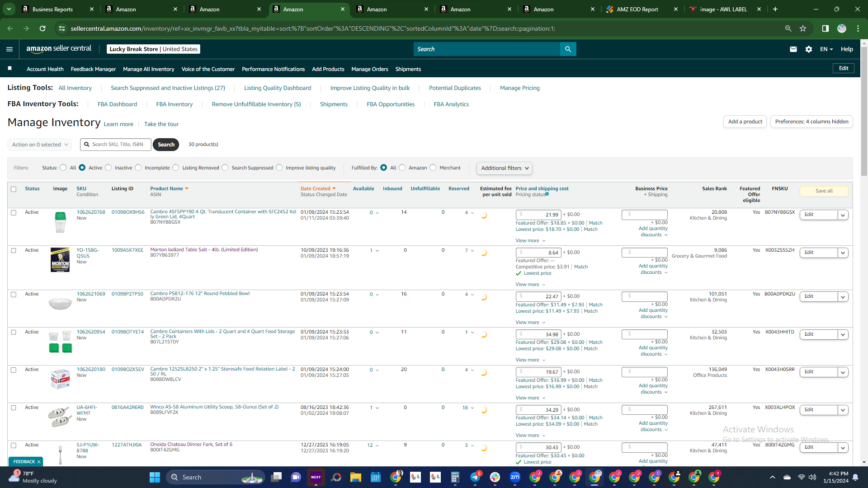Click the Morton salt product thumbnail

coord(60,260)
